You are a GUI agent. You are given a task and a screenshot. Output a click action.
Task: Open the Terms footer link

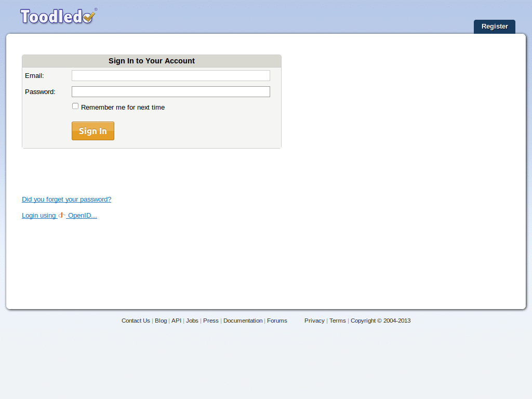[x=338, y=321]
